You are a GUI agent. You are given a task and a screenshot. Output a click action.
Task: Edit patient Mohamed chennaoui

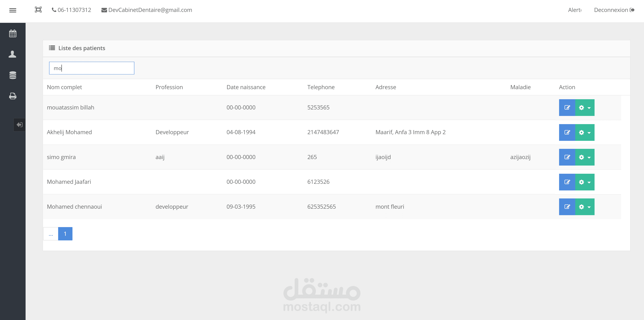point(567,207)
